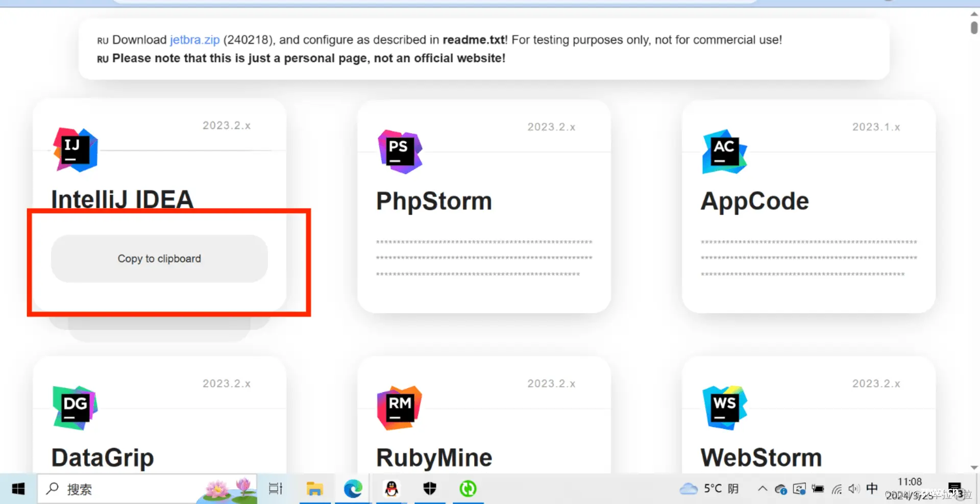Click the bold readme.txt text
The width and height of the screenshot is (980, 504).
[474, 40]
